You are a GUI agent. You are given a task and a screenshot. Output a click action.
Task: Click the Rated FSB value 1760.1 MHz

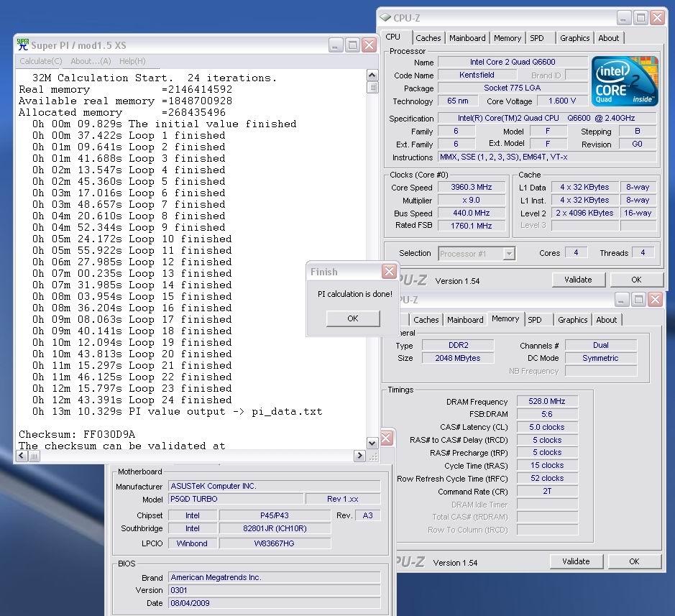tap(472, 226)
